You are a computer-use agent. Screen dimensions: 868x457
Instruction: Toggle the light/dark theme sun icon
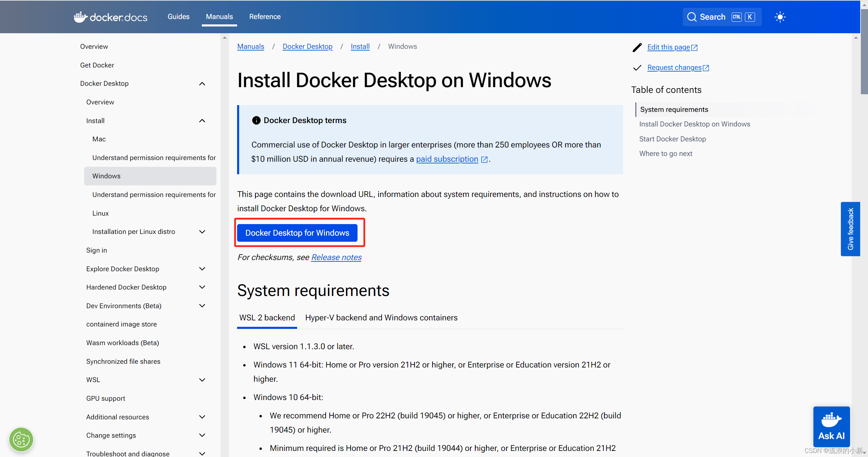click(x=780, y=17)
